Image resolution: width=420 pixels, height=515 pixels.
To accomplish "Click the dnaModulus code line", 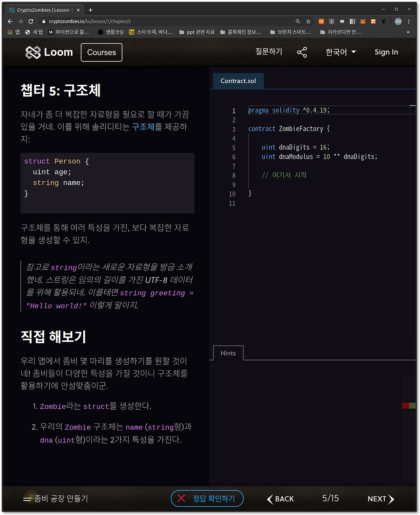I will click(x=319, y=157).
